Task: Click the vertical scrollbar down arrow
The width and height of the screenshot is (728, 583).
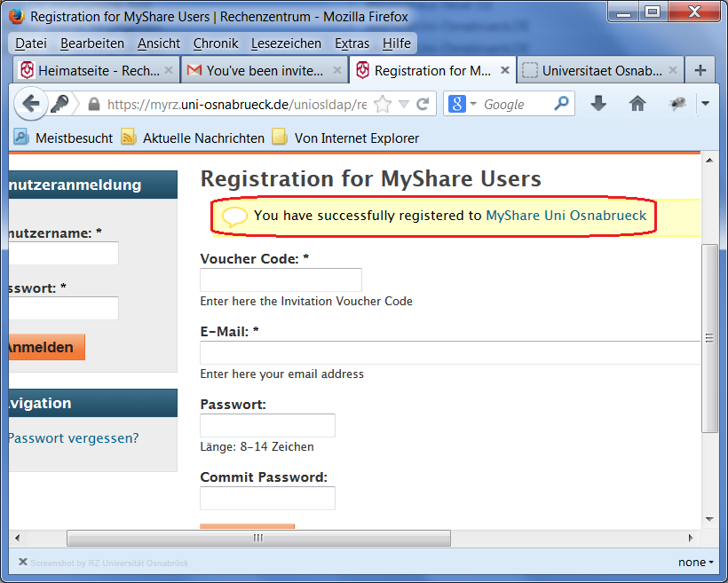Action: [x=709, y=519]
